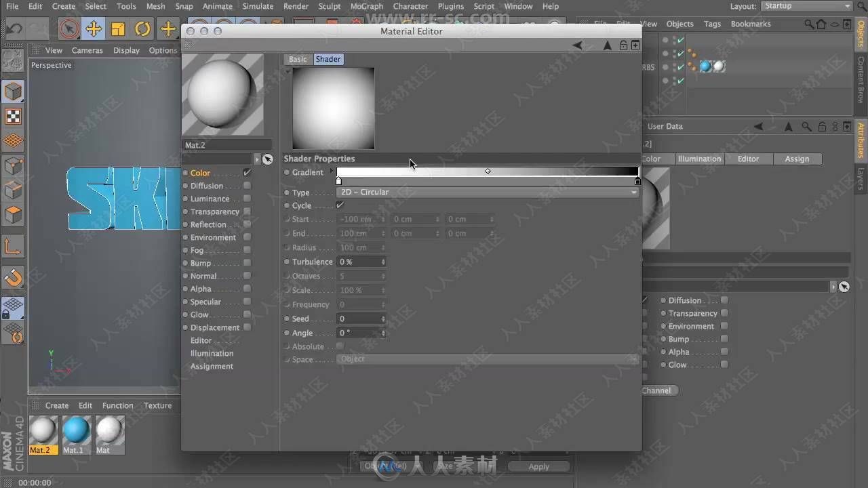Switch to the Shader tab
The width and height of the screenshot is (868, 488).
[x=328, y=59]
